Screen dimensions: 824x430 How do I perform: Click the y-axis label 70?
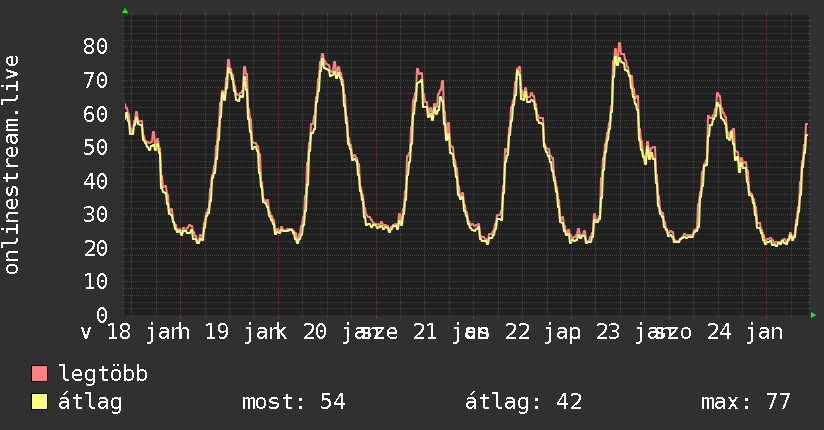click(95, 80)
